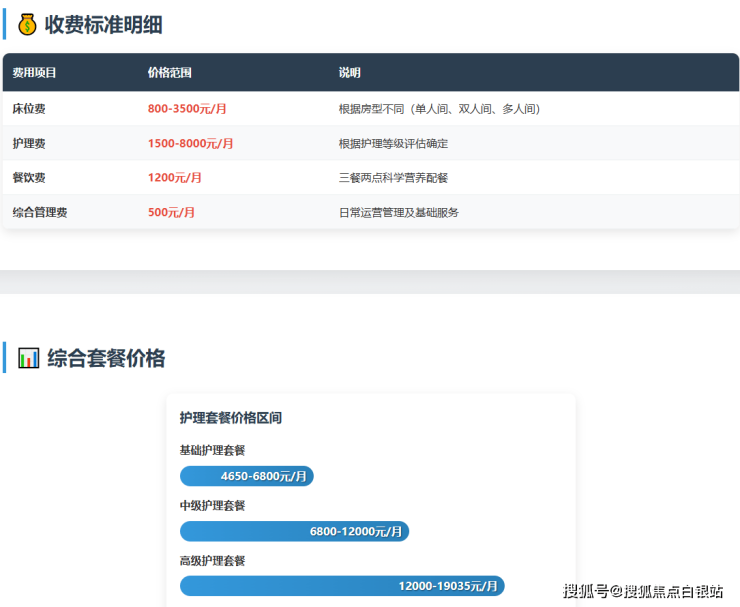740x607 pixels.
Task: Click the 500元/月 management fee price
Action: click(171, 213)
